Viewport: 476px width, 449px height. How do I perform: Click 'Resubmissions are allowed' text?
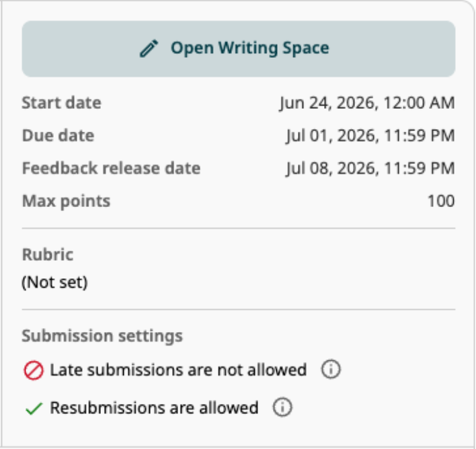pos(154,408)
